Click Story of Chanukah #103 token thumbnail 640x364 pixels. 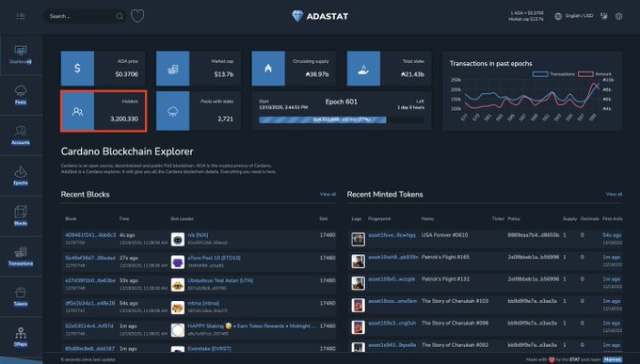coord(358,306)
